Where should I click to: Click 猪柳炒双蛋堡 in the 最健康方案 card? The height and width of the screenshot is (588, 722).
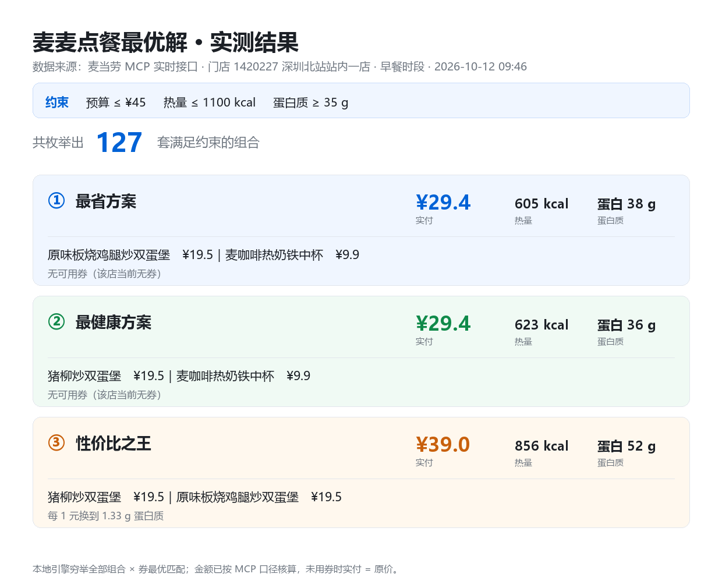pos(84,376)
